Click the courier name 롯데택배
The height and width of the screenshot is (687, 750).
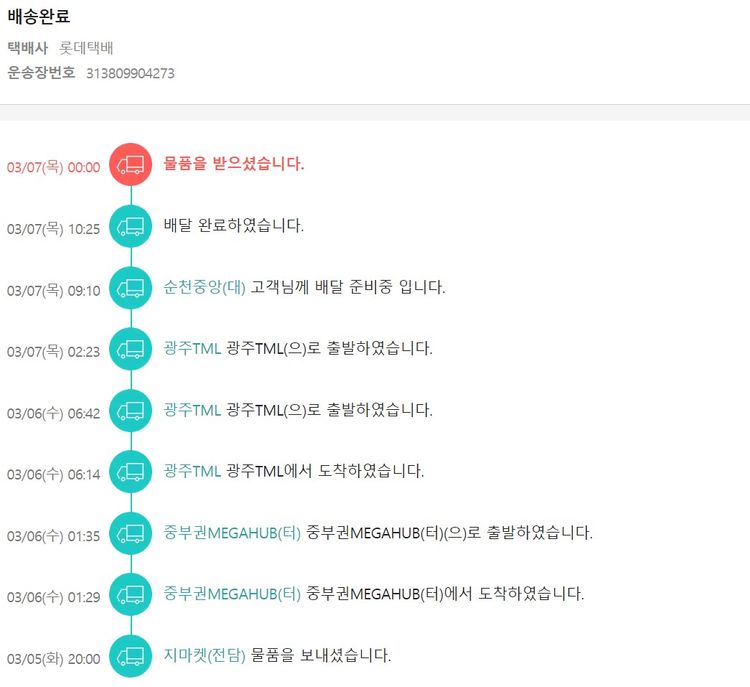point(87,47)
